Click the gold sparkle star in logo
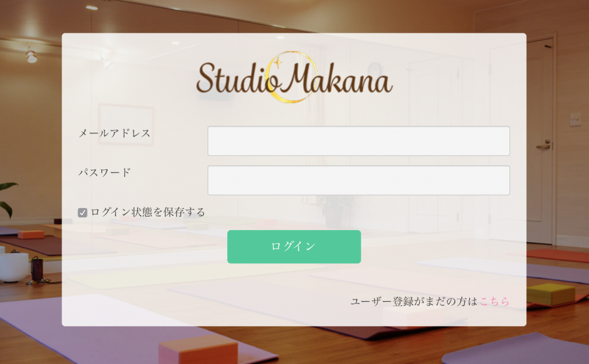 tap(278, 62)
